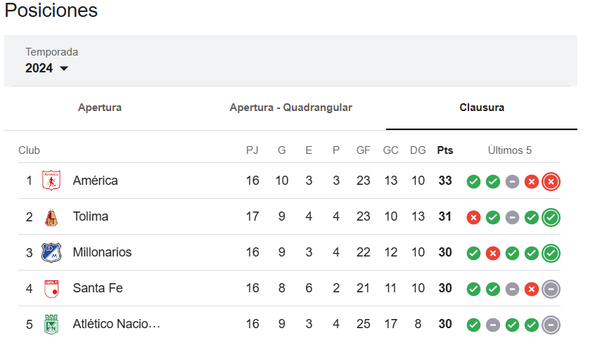This screenshot has height=364, width=595.
Task: Click the Santa Fe club crest
Action: point(51,289)
